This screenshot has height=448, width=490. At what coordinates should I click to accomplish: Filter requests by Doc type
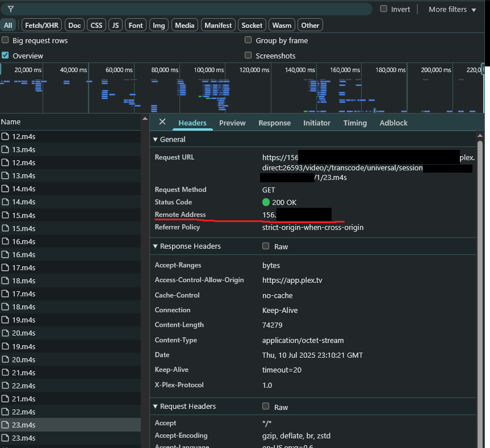[74, 26]
